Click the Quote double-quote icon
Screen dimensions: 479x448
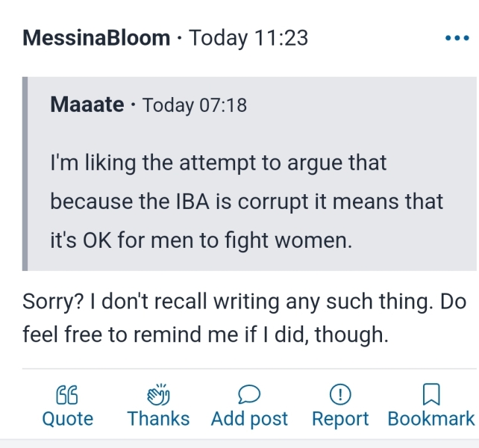67,393
